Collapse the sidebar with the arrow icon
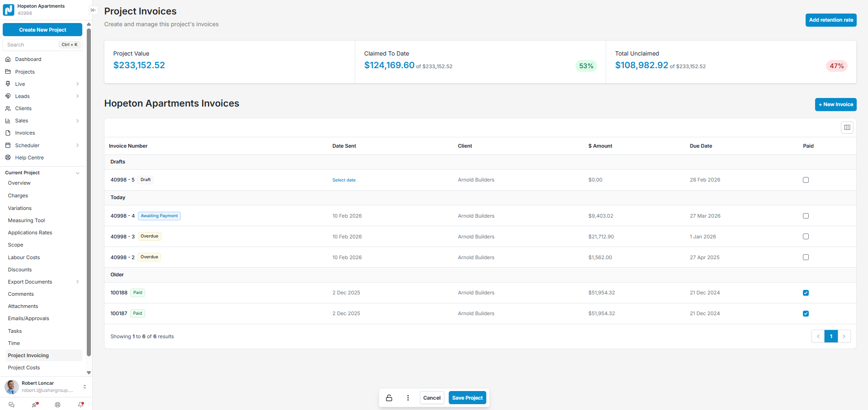868x410 pixels. [x=93, y=10]
